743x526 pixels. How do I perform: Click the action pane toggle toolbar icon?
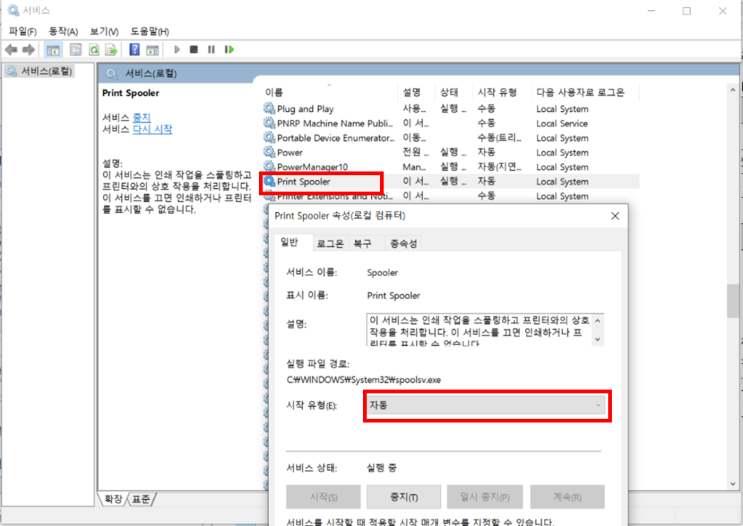click(153, 49)
